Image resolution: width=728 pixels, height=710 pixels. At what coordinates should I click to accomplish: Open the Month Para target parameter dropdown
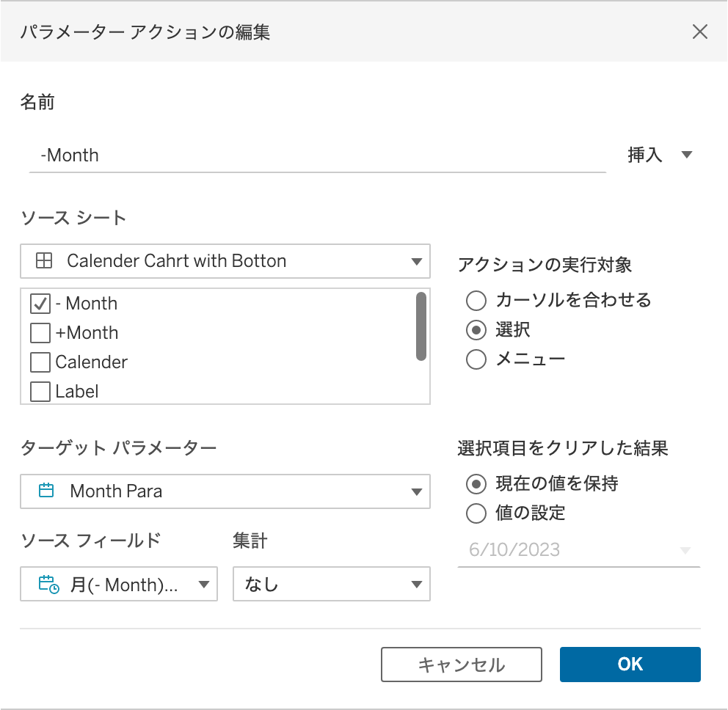pyautogui.click(x=416, y=491)
